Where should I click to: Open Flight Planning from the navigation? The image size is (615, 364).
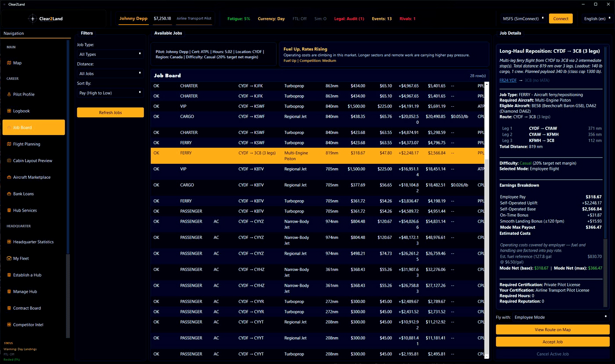(33, 144)
